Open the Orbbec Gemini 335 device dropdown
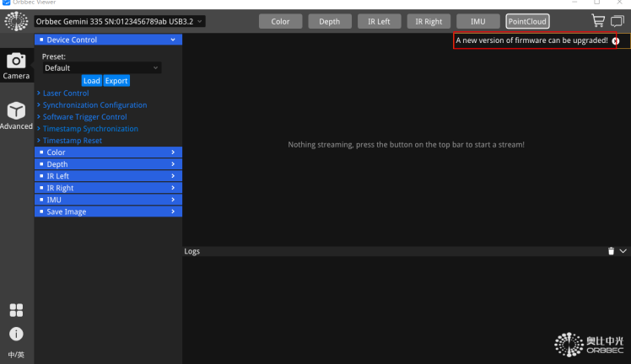Screen dimensions: 631x364 (x=120, y=20)
